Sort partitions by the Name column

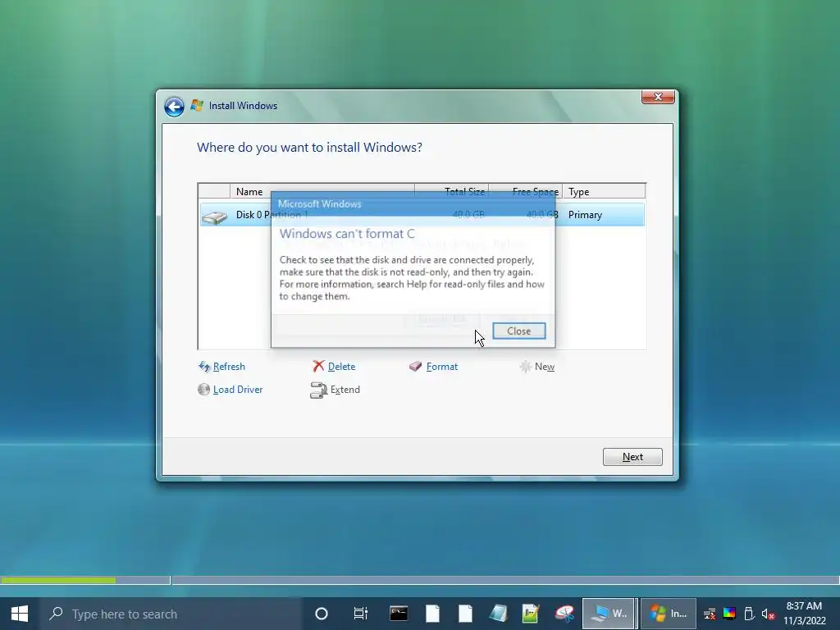click(x=322, y=191)
